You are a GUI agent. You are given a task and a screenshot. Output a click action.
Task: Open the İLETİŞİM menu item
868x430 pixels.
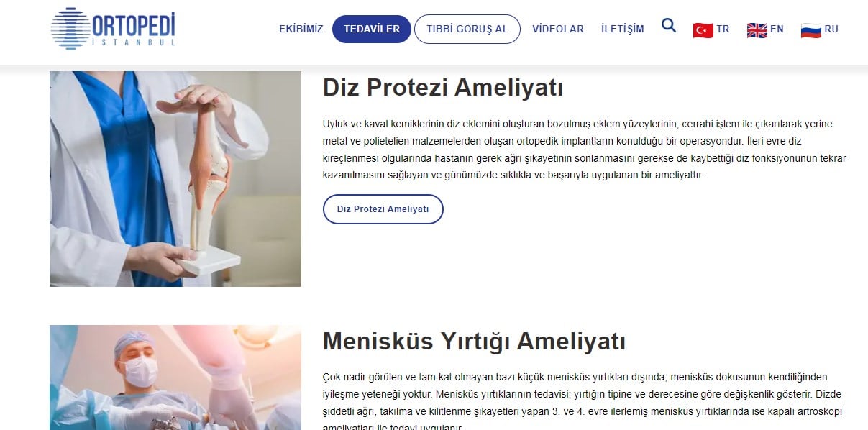pyautogui.click(x=622, y=29)
